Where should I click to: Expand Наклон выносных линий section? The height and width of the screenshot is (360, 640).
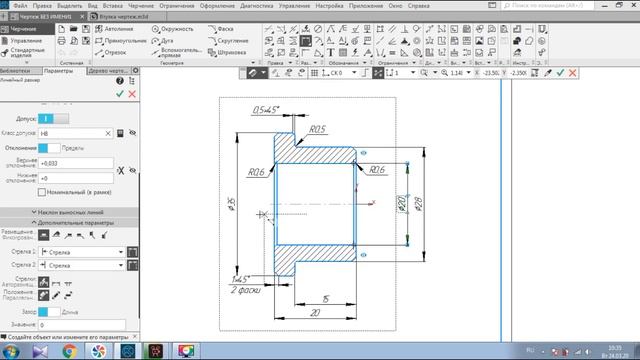[69, 212]
